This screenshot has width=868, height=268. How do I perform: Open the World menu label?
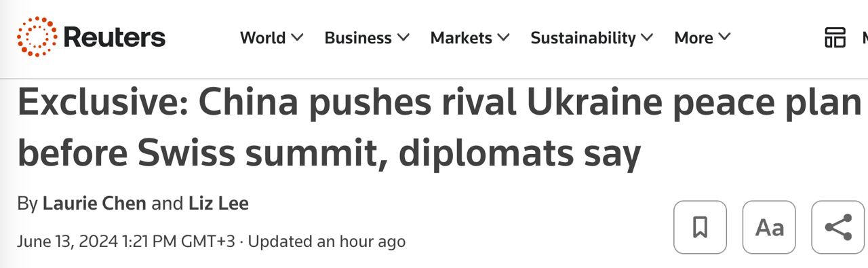pos(263,38)
